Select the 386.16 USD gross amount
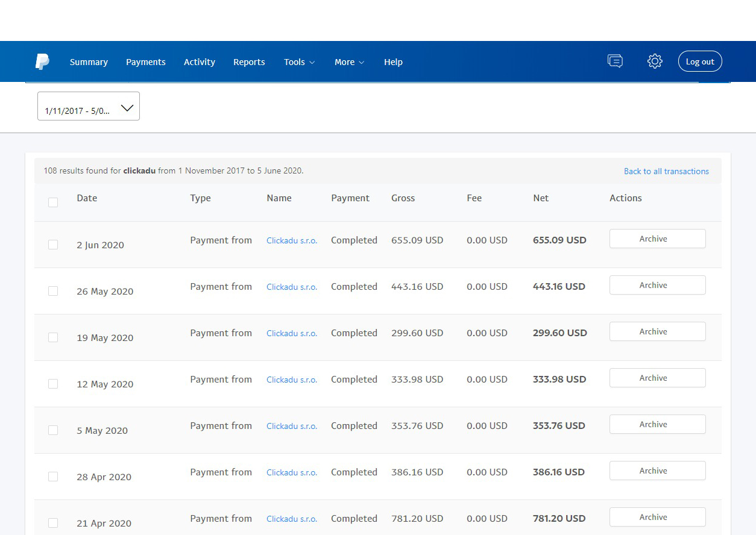 click(417, 472)
